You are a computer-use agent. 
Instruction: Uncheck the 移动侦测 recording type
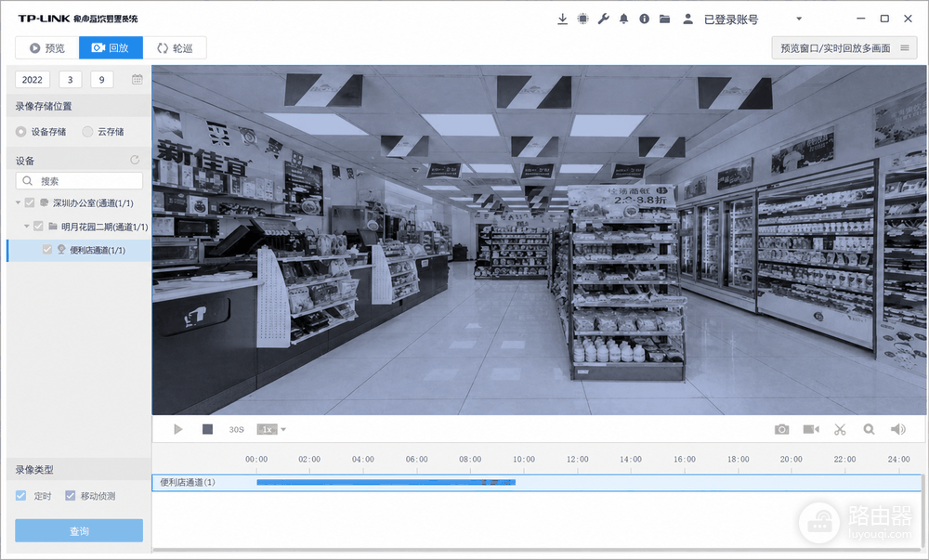click(70, 496)
